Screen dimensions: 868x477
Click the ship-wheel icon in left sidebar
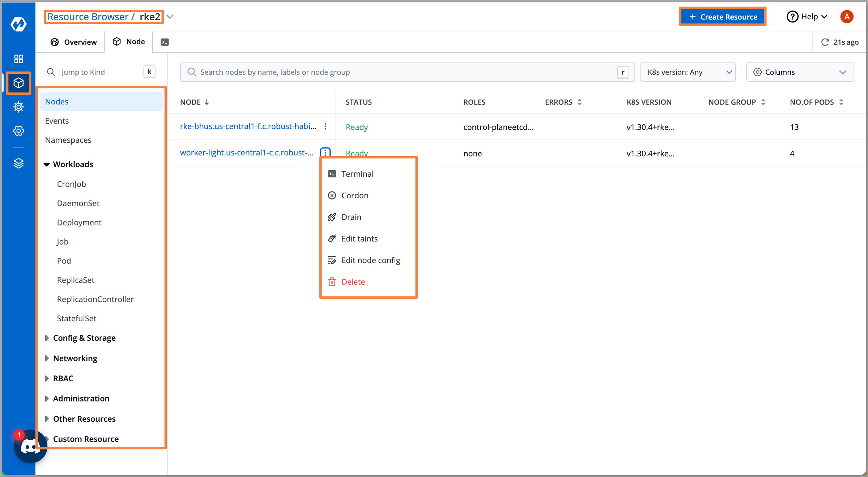point(18,107)
